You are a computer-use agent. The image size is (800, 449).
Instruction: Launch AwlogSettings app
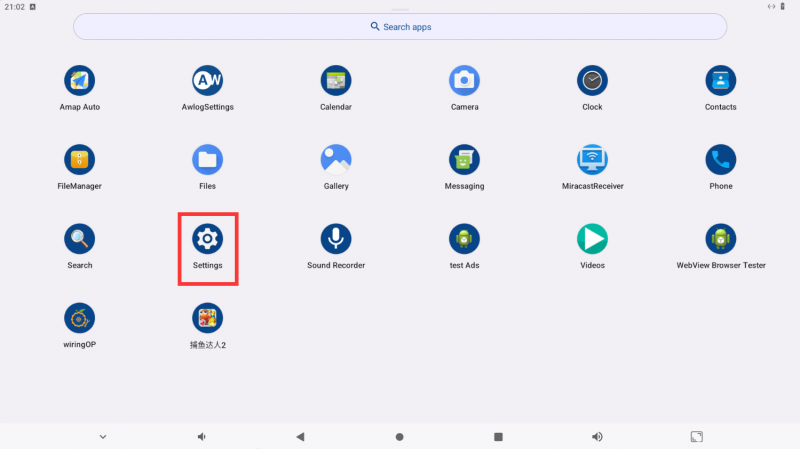click(x=207, y=81)
